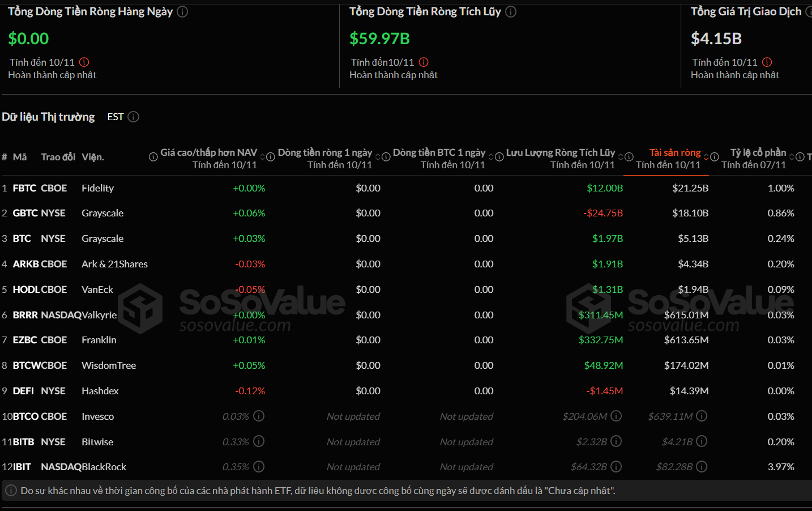Click the Mã column header

tap(20, 157)
